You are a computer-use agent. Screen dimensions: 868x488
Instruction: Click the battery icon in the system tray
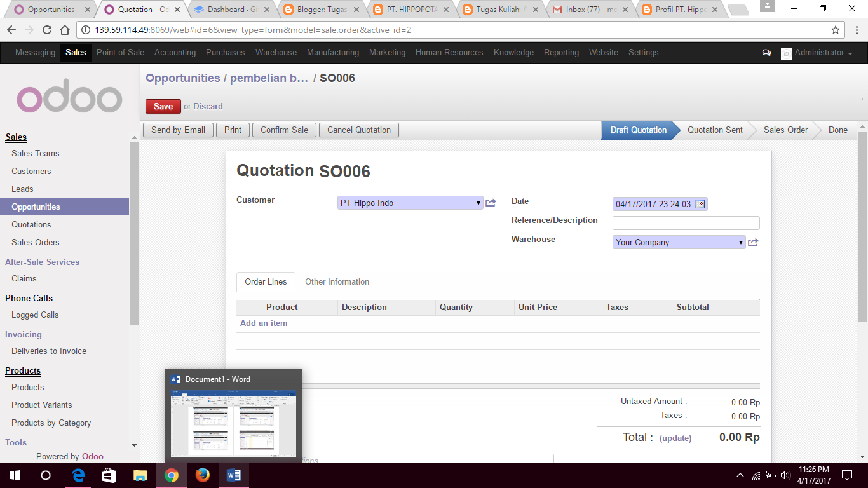click(x=771, y=475)
